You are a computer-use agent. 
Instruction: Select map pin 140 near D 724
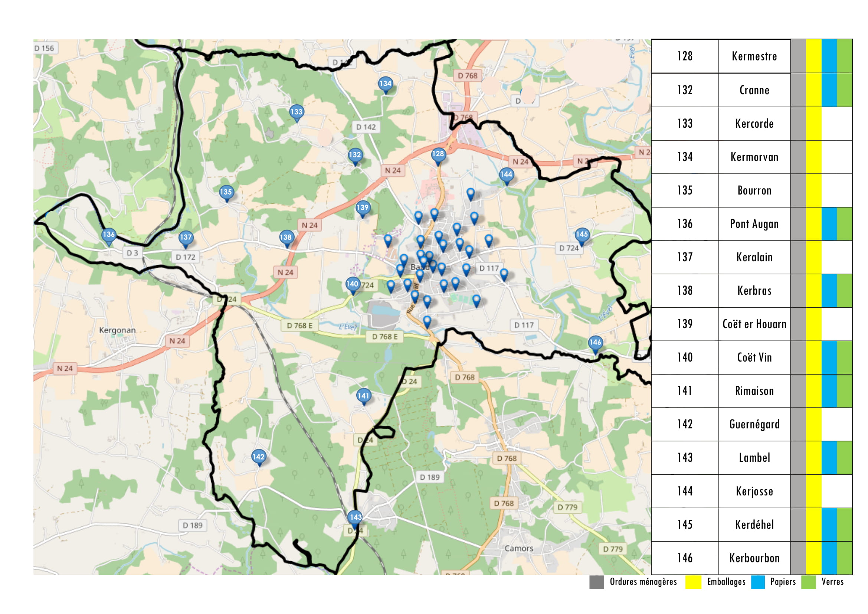(x=352, y=285)
